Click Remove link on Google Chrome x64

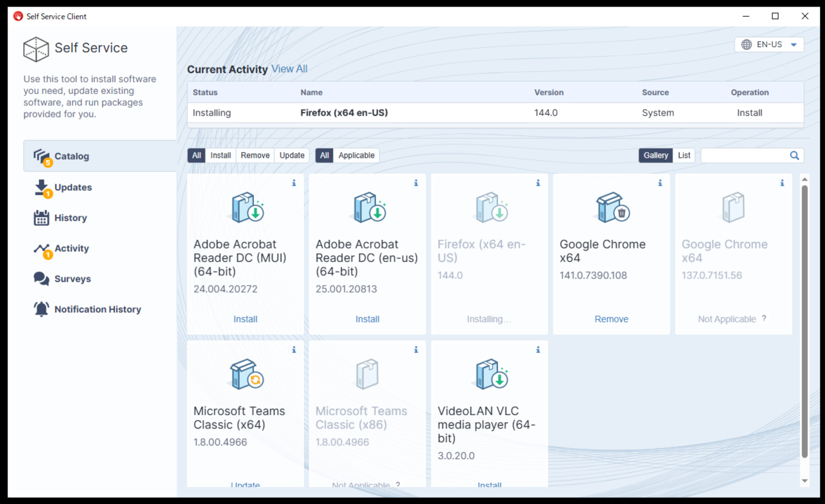coord(611,319)
